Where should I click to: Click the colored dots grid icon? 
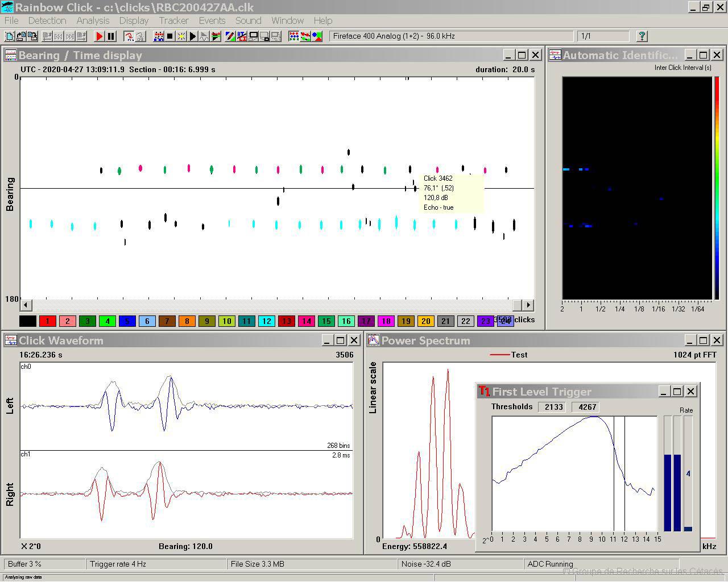pos(294,36)
